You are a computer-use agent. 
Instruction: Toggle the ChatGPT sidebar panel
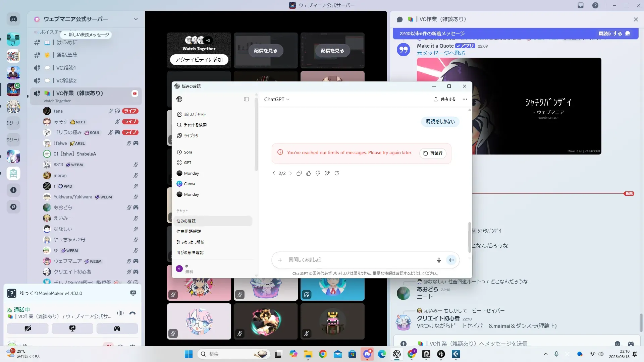coord(247,99)
